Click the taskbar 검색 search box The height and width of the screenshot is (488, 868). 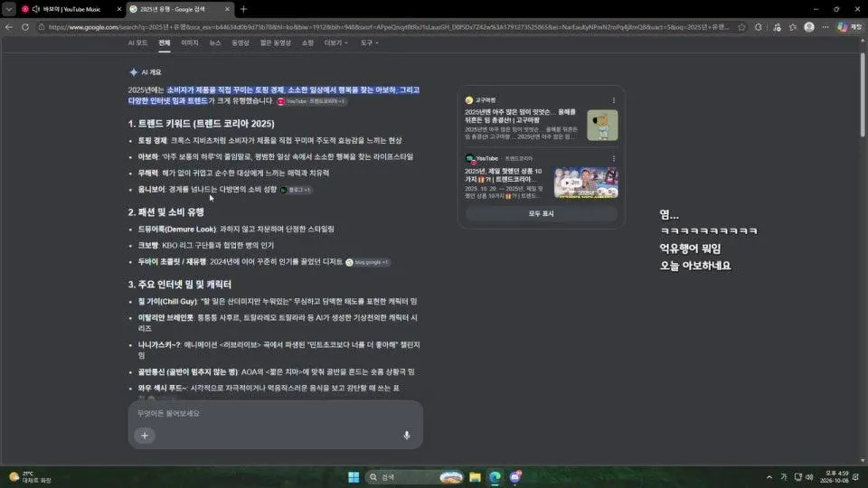pos(415,477)
